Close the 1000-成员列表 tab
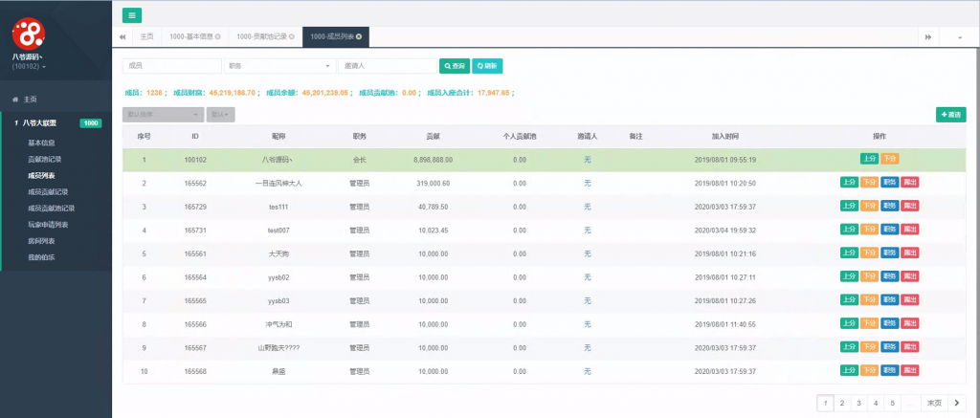 coord(359,37)
